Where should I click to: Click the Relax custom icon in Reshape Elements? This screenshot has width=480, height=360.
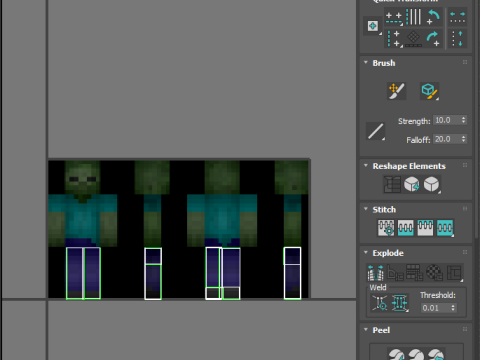(432, 184)
